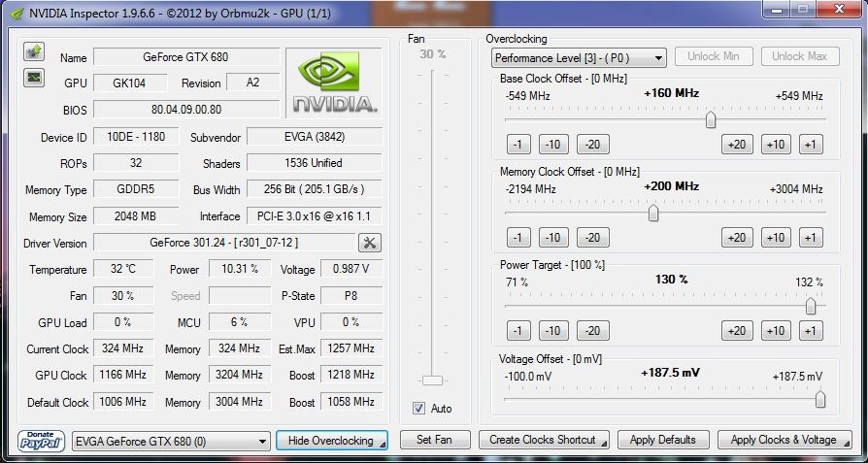Click Create Clocks Shortcut button
This screenshot has height=463, width=868.
tap(544, 441)
